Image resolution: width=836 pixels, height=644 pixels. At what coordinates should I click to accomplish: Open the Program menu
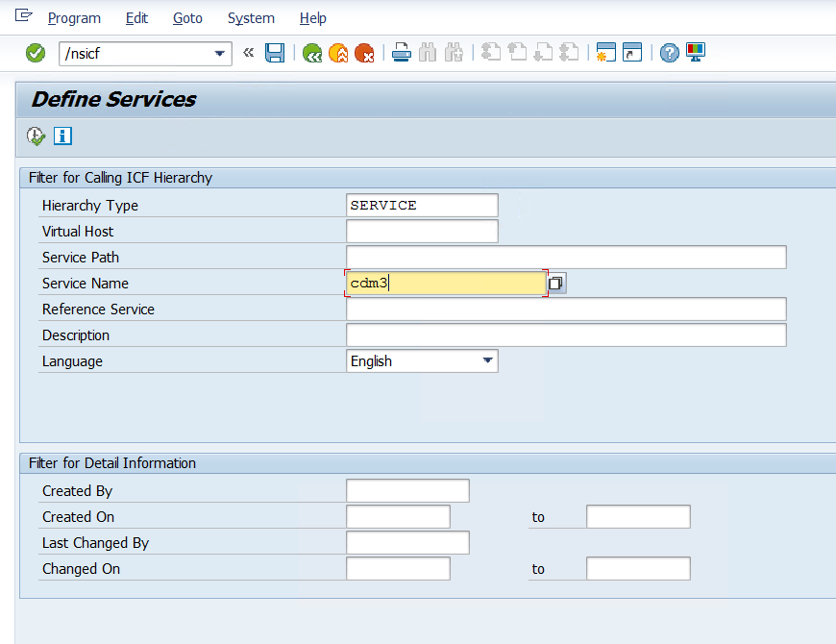[74, 18]
